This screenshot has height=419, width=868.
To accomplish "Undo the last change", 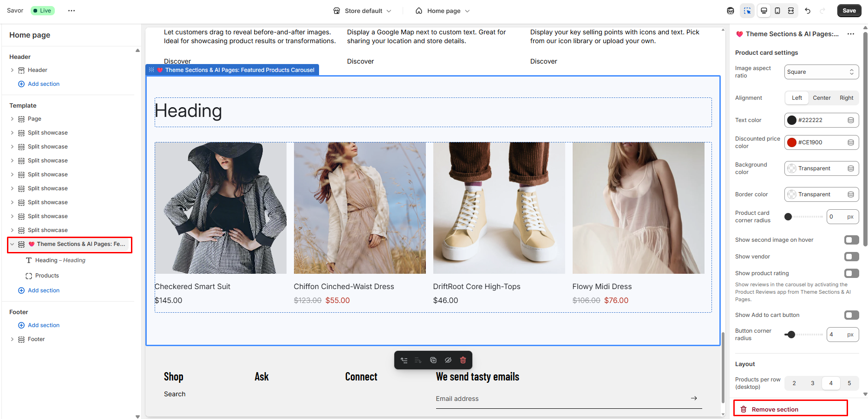I will [x=808, y=11].
